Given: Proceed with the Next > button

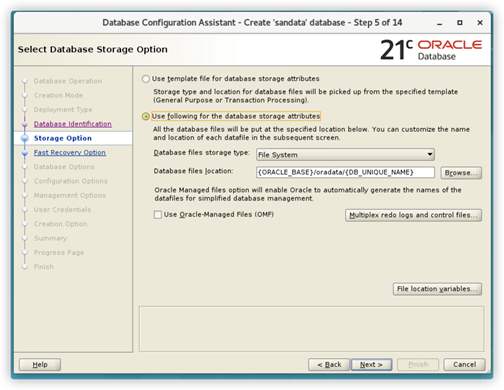Looking at the screenshot, I should click(x=371, y=365).
